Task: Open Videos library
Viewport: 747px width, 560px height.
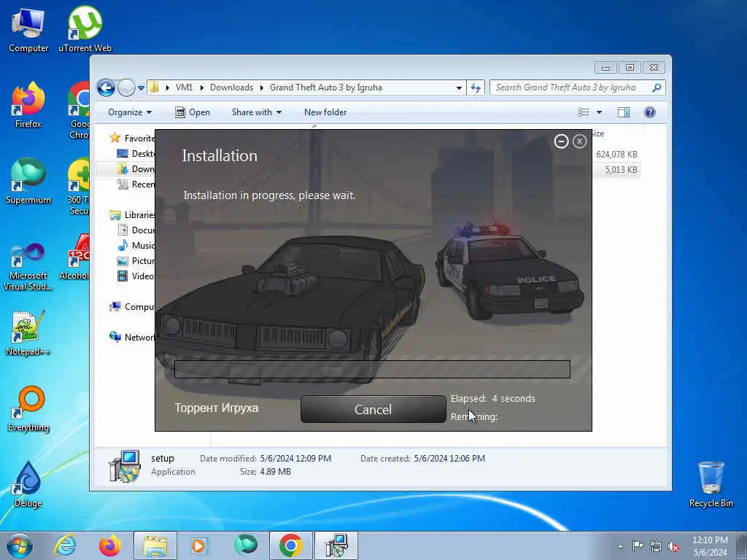Action: point(136,276)
